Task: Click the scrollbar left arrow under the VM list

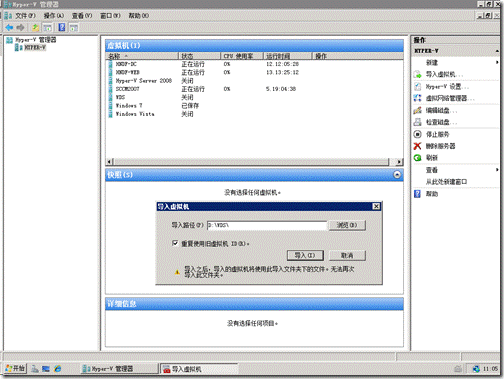Action: click(109, 162)
